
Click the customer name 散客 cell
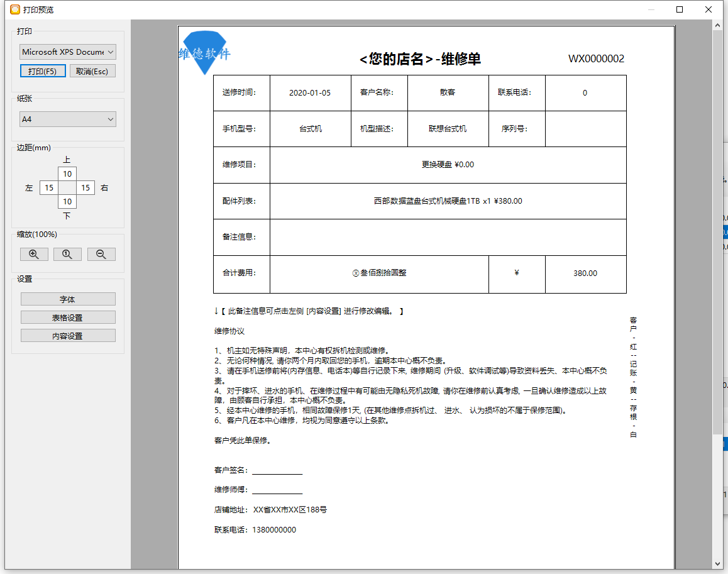click(x=448, y=93)
